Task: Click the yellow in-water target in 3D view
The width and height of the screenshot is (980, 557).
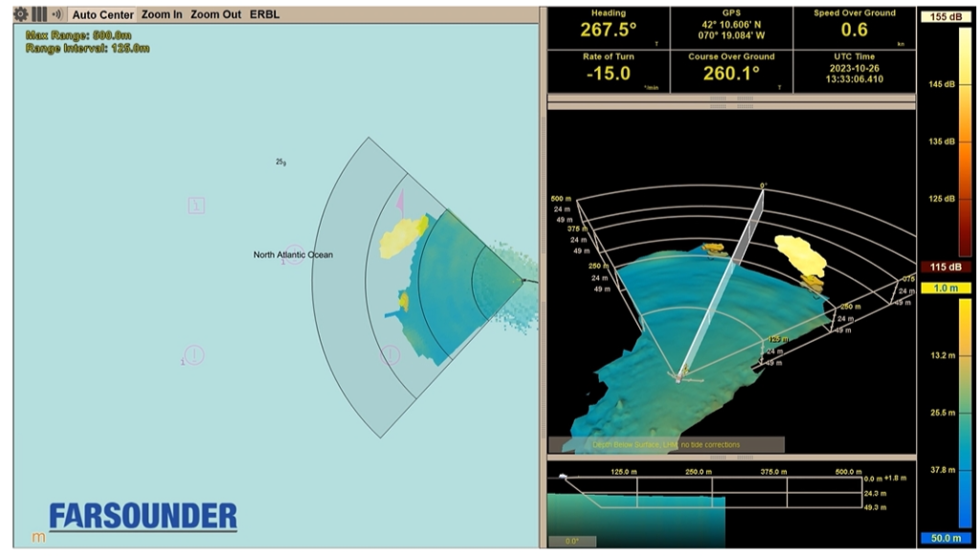Action: click(x=800, y=254)
